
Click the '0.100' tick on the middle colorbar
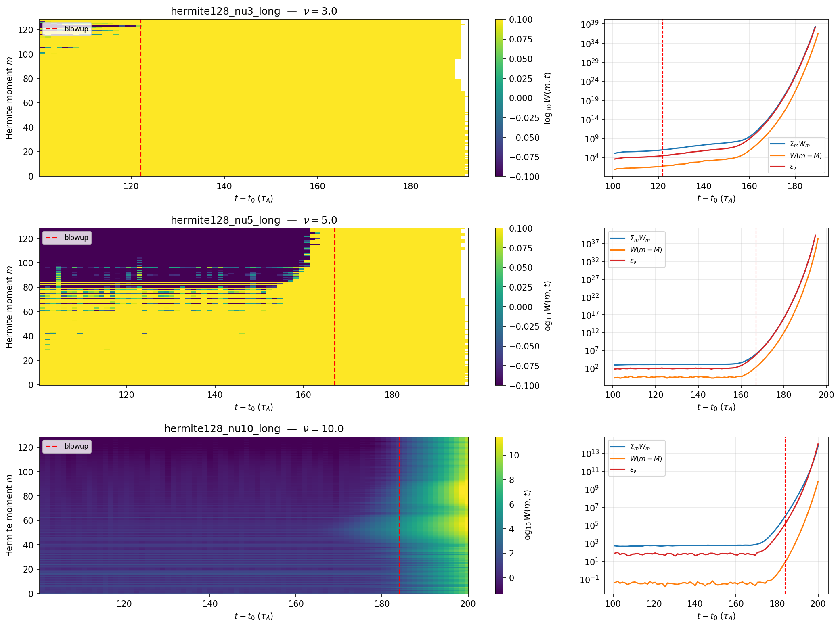point(521,228)
